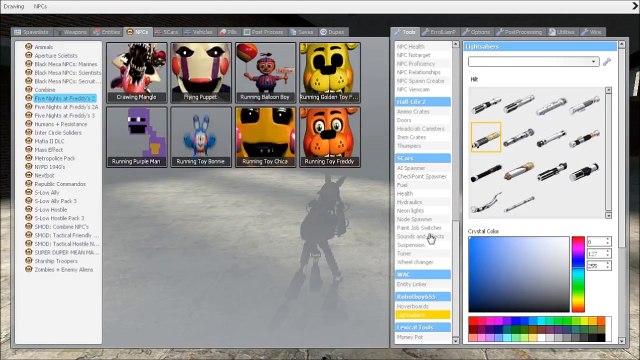The width and height of the screenshot is (640, 360).
Task: Select Black Mesa NPCs: Marines category
Action: click(66, 64)
